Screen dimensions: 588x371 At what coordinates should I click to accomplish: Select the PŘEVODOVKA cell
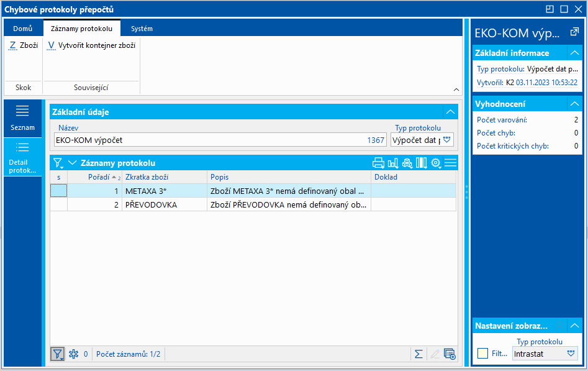[165, 204]
